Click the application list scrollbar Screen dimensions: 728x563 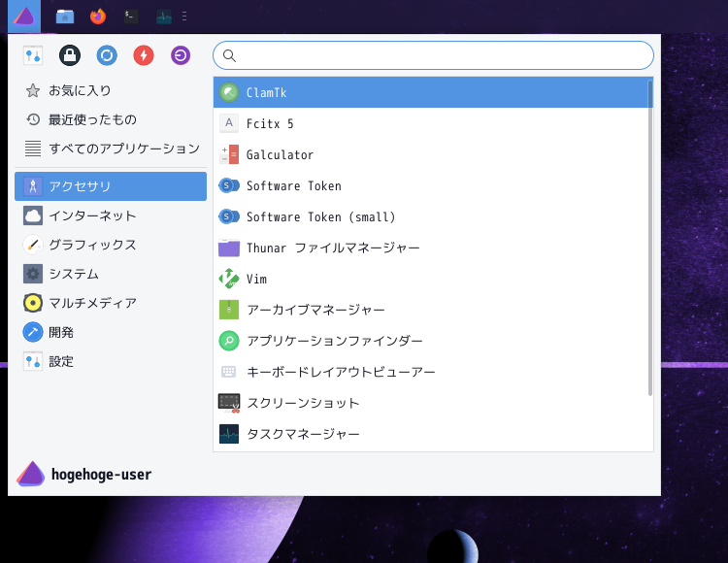pyautogui.click(x=650, y=238)
